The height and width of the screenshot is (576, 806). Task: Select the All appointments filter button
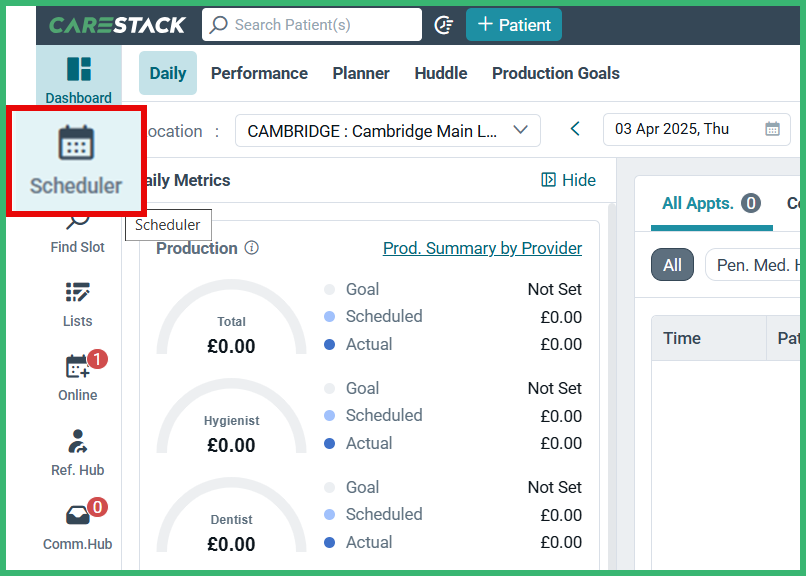coord(672,264)
